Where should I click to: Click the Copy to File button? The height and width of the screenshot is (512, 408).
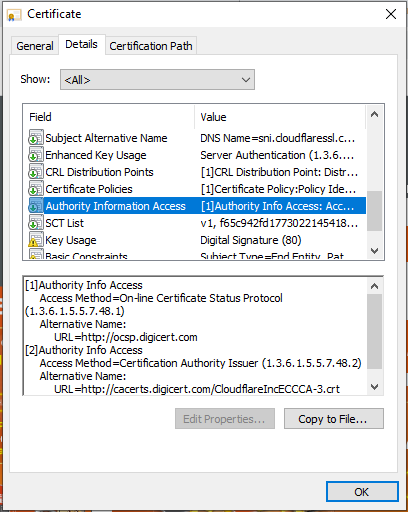click(334, 419)
